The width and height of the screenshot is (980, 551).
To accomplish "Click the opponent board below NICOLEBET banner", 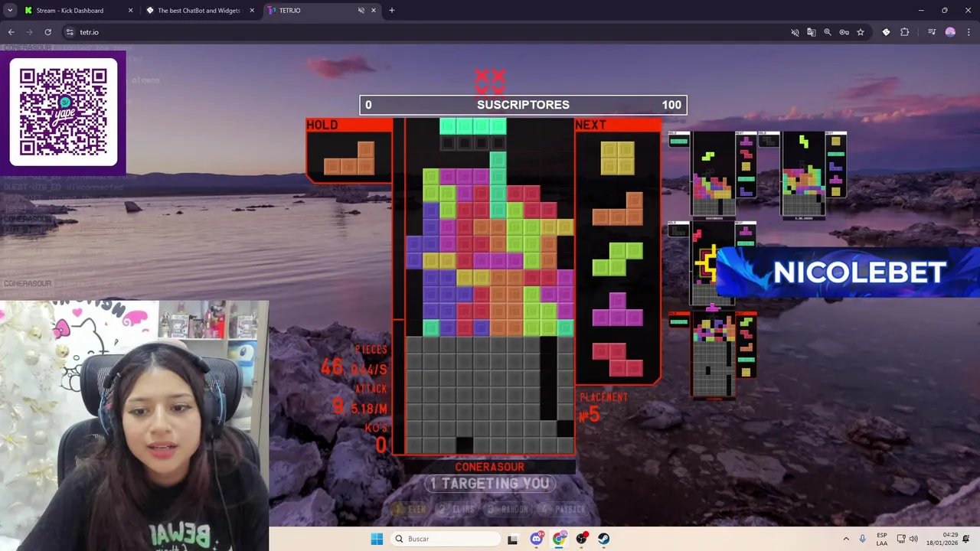I will 713,355.
